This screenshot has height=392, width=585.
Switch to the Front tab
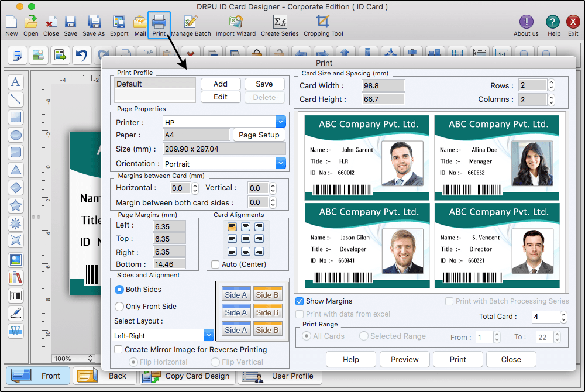pyautogui.click(x=37, y=376)
